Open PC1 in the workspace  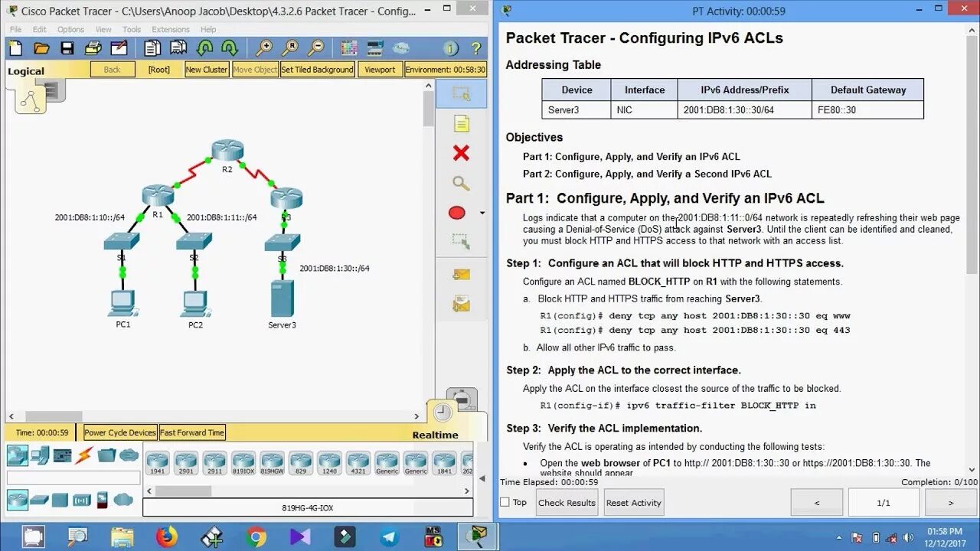tap(122, 305)
